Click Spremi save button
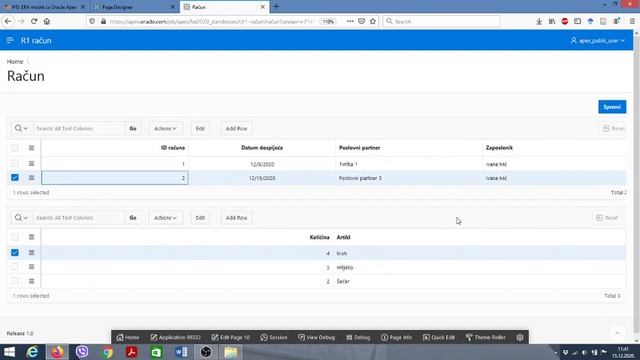The height and width of the screenshot is (360, 640). click(612, 107)
